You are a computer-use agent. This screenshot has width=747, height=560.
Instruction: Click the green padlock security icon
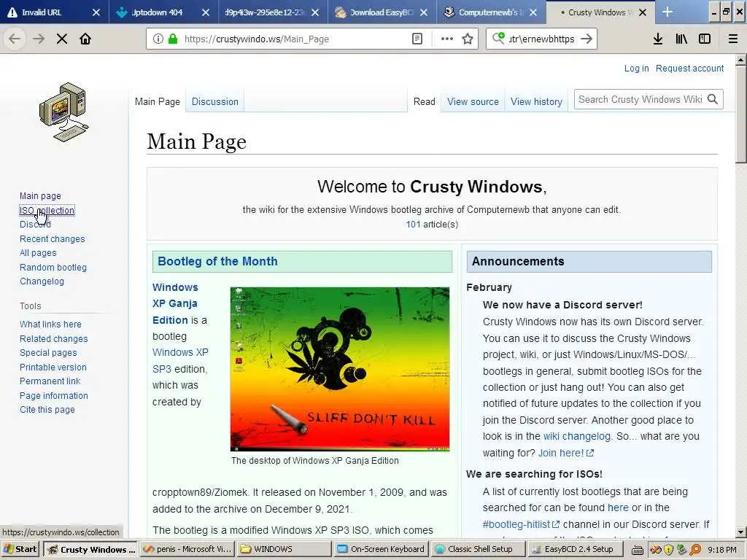[173, 39]
